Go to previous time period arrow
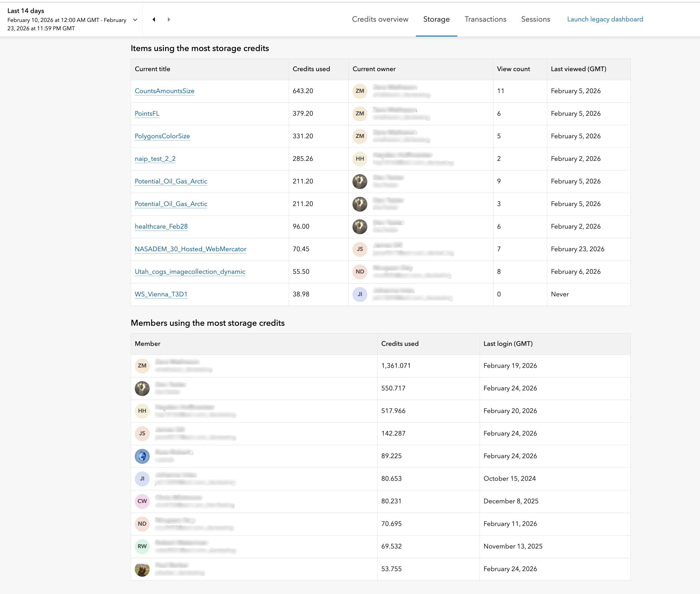700x594 pixels. click(154, 19)
